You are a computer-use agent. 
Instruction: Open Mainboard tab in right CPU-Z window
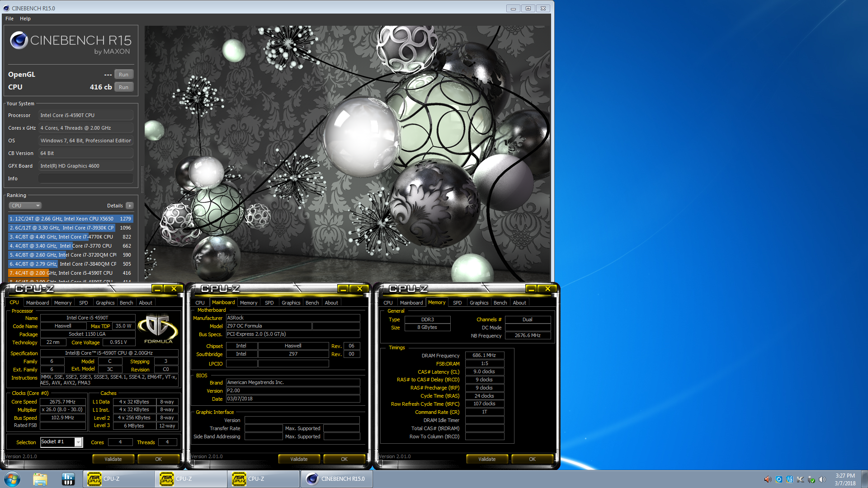[411, 303]
